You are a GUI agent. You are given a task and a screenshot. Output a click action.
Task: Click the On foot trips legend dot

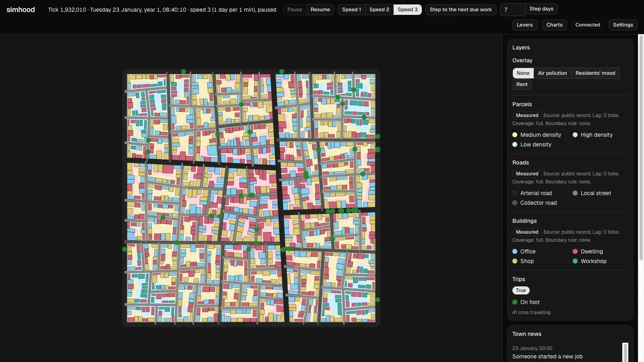[515, 302]
